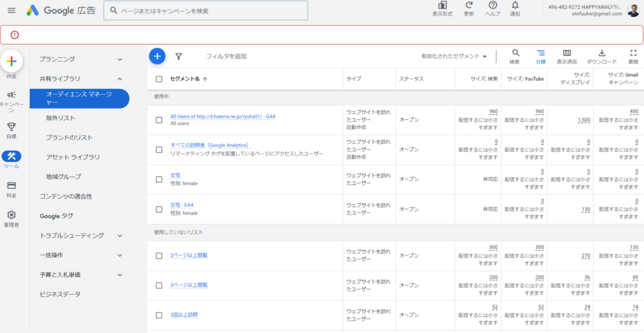Click the 作成 create plus button
The image size is (644, 333).
(11, 62)
